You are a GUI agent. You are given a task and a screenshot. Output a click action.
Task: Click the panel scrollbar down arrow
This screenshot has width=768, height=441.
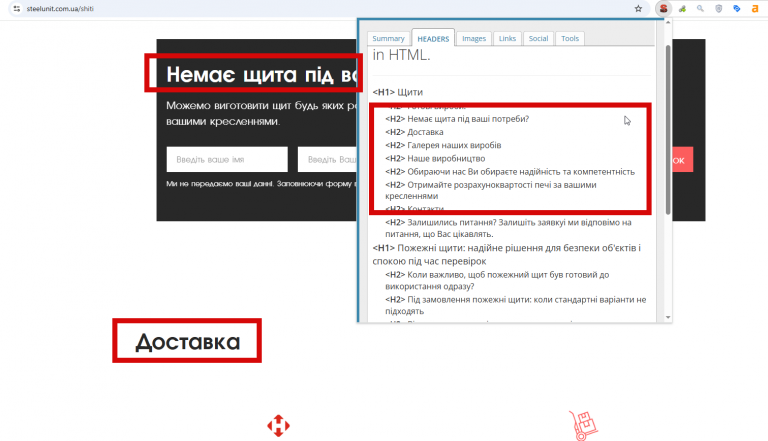tap(668, 317)
